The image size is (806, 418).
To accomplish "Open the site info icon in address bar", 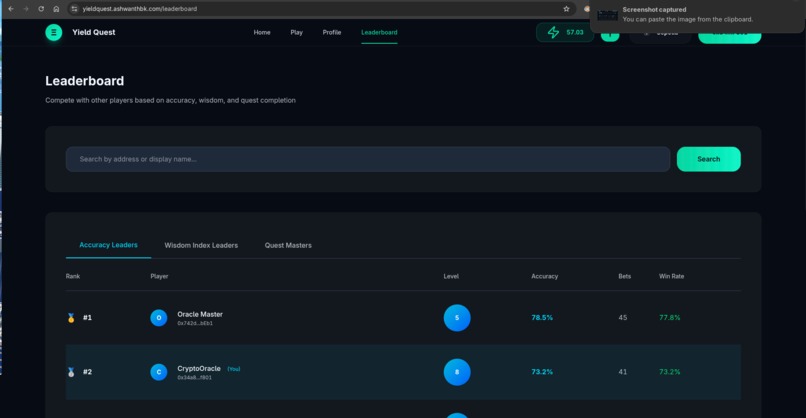I will (x=75, y=9).
